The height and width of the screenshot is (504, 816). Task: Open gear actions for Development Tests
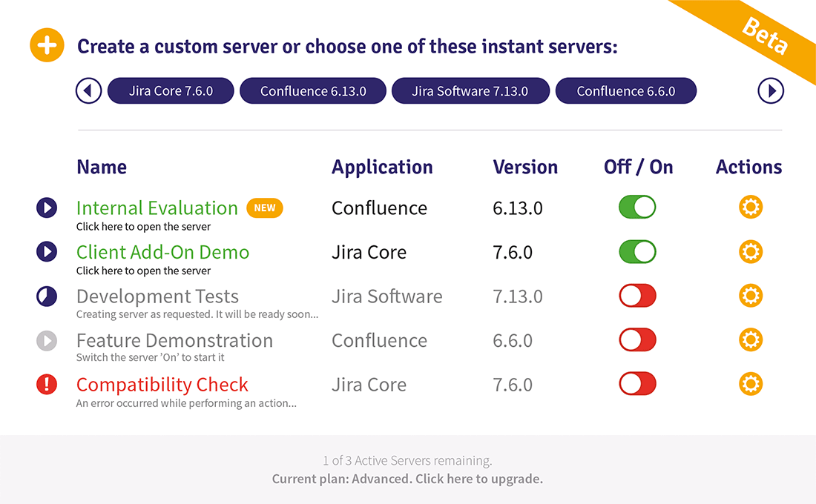pos(751,296)
